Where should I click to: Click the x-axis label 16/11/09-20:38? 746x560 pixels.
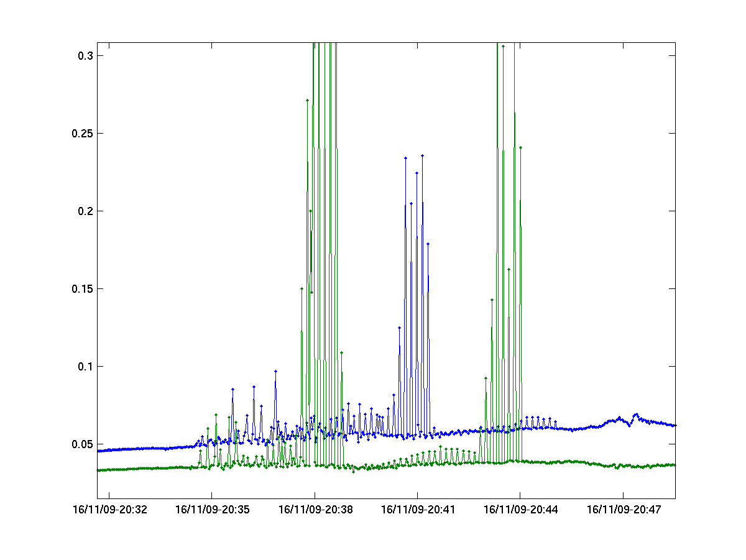click(315, 510)
